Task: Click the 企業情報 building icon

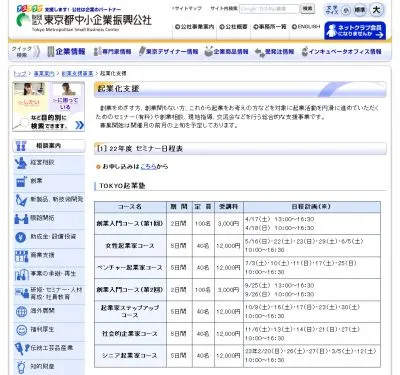Action: click(51, 51)
